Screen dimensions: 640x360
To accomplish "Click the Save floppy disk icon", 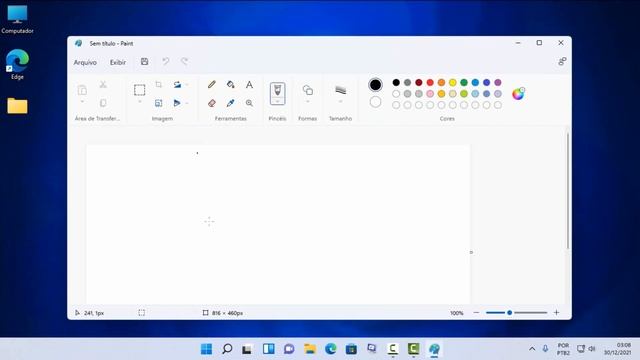I will coord(144,62).
